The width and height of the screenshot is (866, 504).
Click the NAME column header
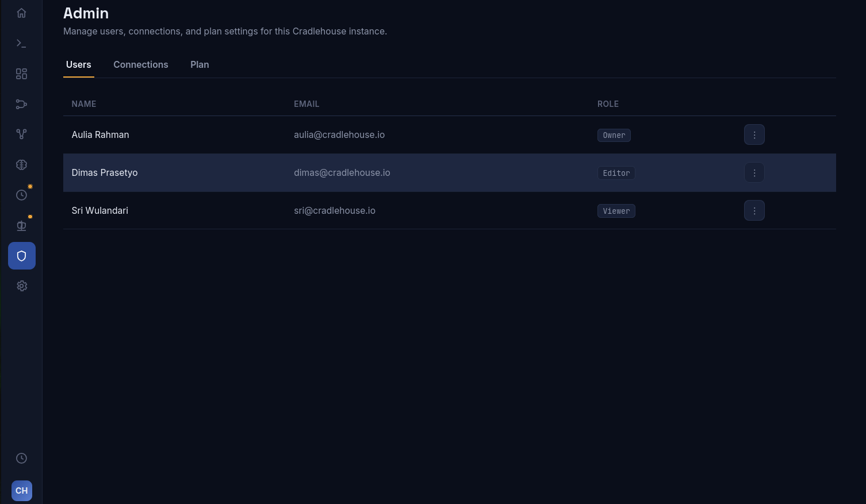pyautogui.click(x=84, y=104)
